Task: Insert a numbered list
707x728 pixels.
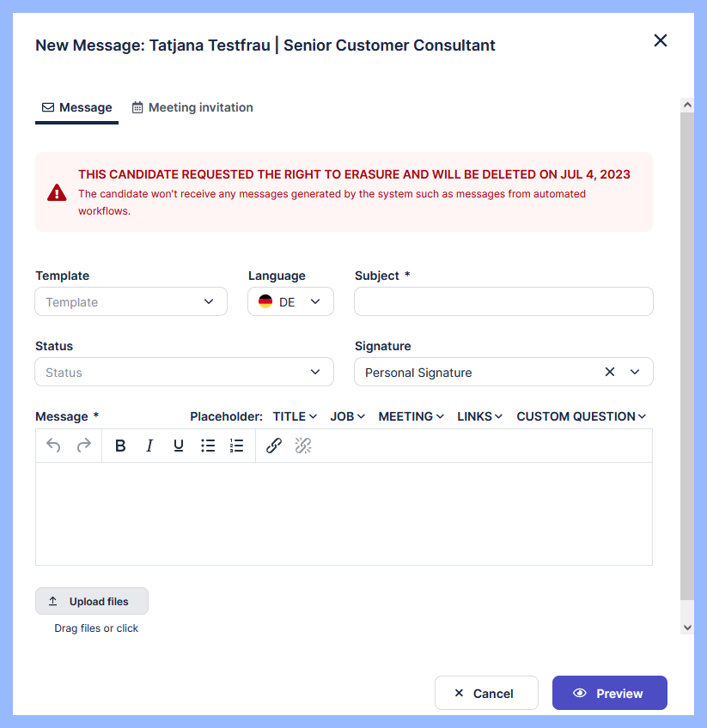Action: click(x=237, y=446)
